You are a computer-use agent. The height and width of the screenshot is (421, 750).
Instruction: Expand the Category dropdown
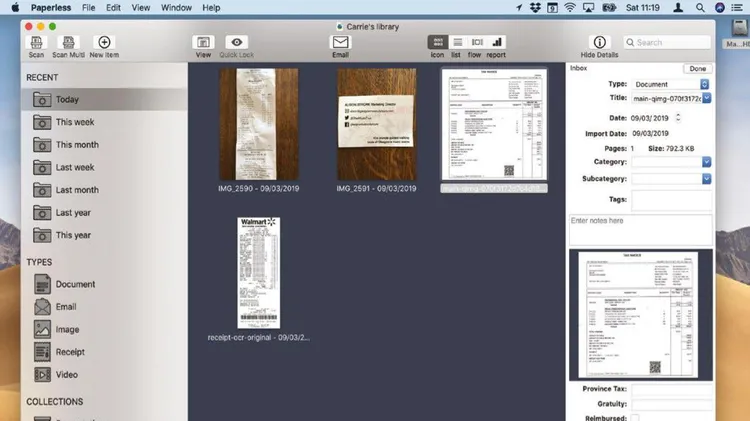coord(670,161)
